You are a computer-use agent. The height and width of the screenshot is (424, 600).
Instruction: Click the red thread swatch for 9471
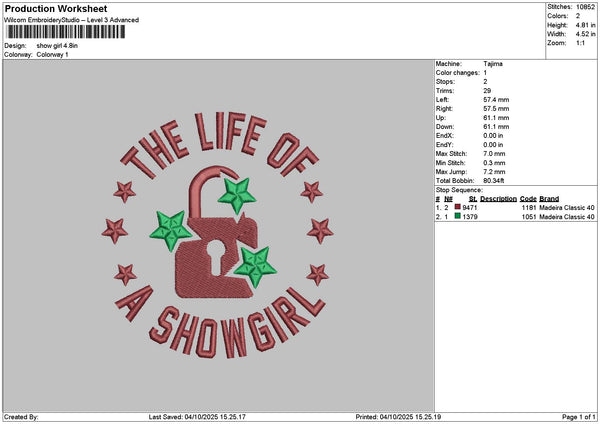click(x=457, y=207)
